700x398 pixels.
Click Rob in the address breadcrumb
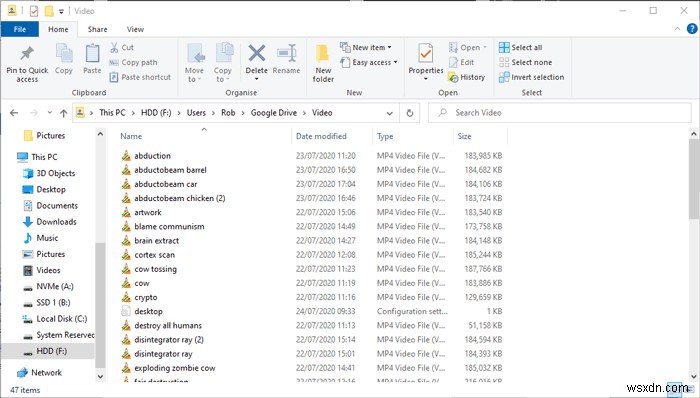coord(228,113)
